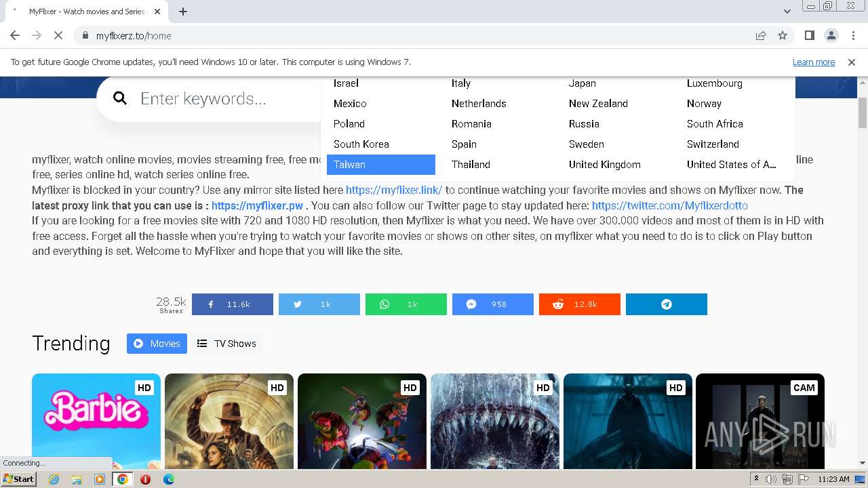Screen dimensions: 868x488
Task: Click the search magnifier icon
Action: coord(120,98)
